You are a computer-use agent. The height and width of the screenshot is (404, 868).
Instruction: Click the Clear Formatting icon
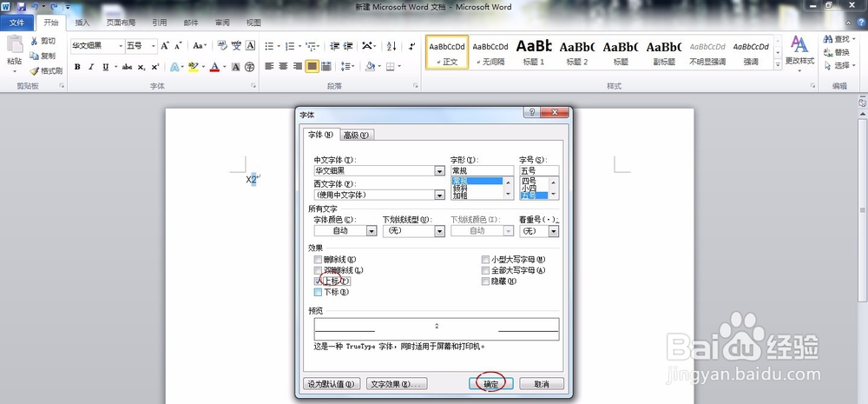[x=222, y=45]
